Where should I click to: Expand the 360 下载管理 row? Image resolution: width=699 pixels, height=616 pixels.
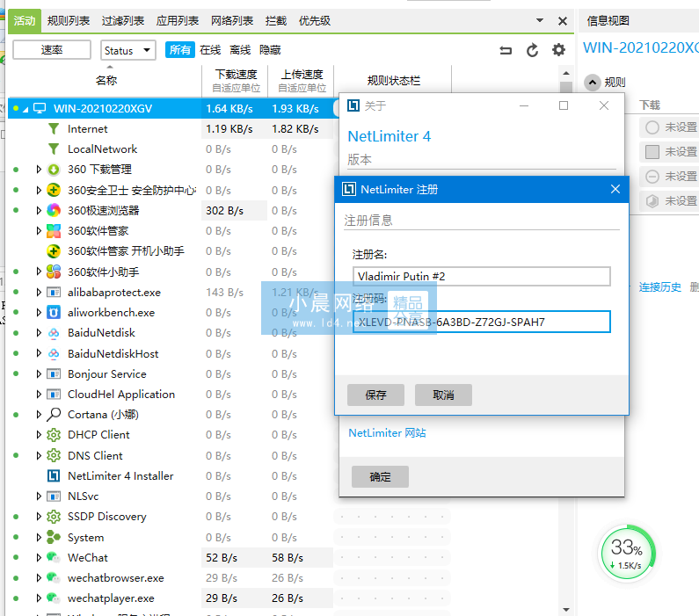pos(39,170)
